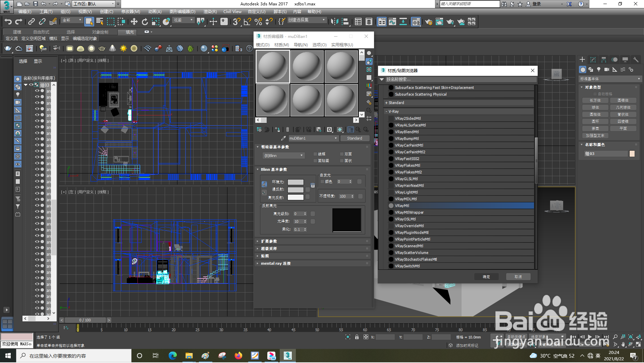Viewport: 644px width, 363px height.
Task: Toggle the 自动栅格 auto grid checkbox
Action: [x=595, y=94]
